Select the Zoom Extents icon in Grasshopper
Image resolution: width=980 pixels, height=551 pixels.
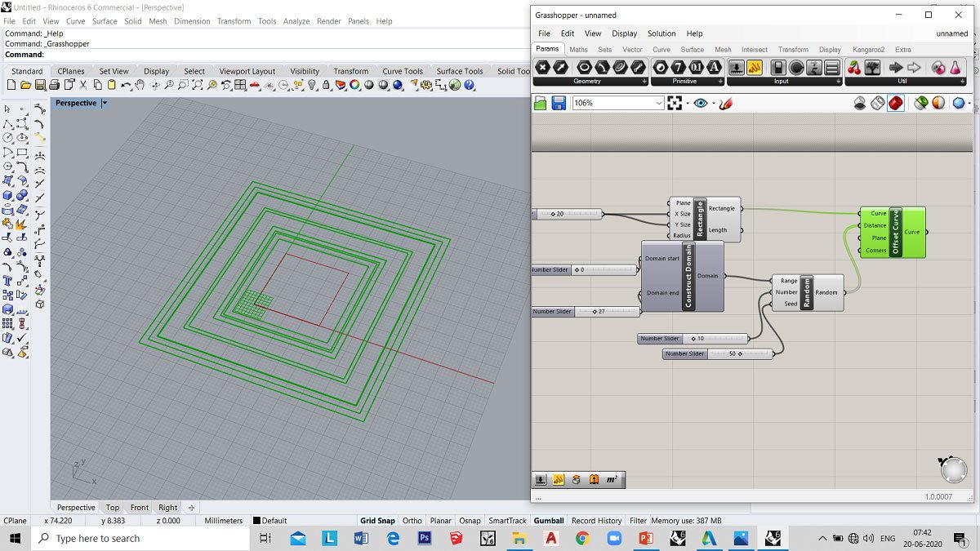[675, 103]
